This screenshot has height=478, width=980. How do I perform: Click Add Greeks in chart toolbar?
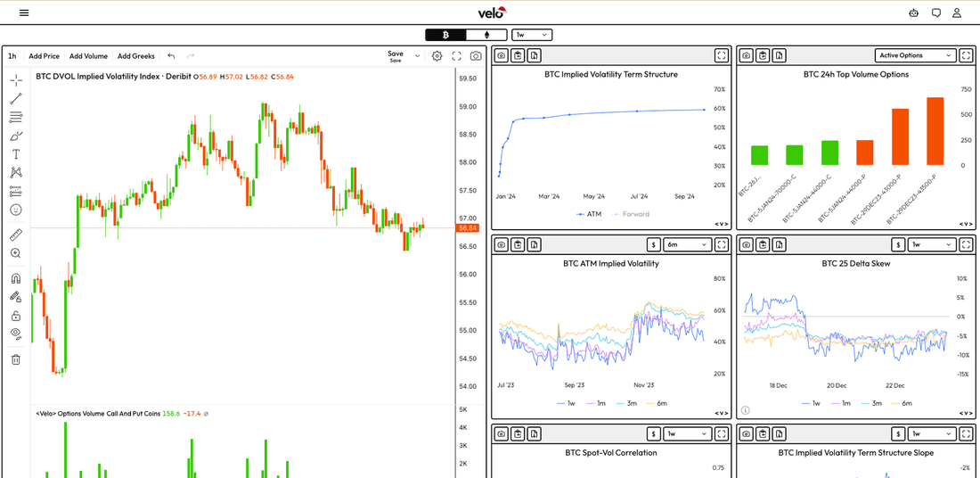pos(135,55)
